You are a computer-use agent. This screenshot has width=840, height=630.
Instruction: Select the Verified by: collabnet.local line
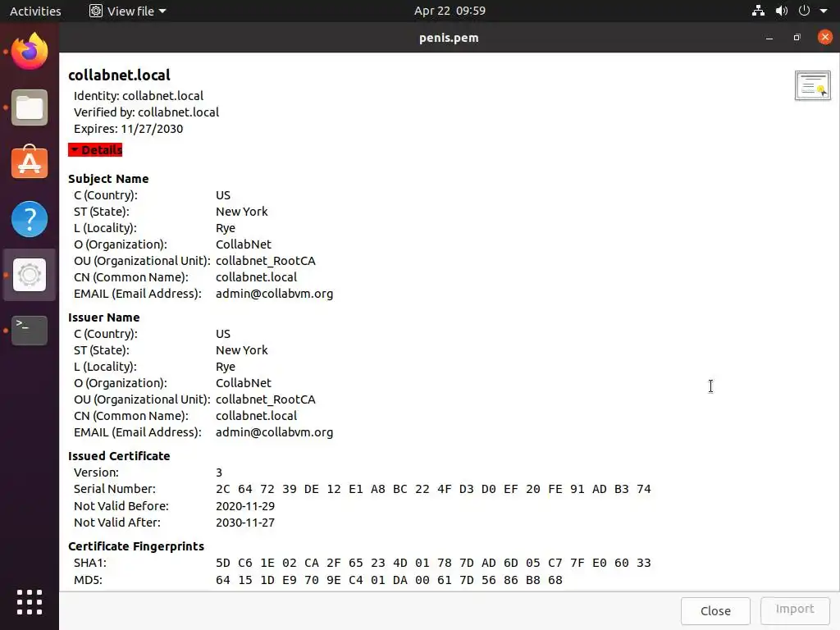tap(146, 112)
